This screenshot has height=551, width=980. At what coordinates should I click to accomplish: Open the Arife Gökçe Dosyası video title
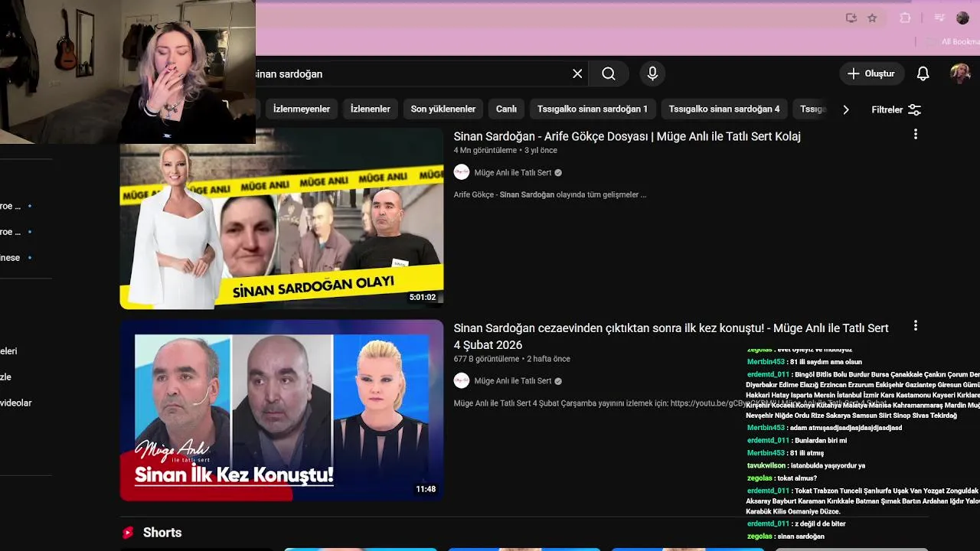pyautogui.click(x=627, y=136)
